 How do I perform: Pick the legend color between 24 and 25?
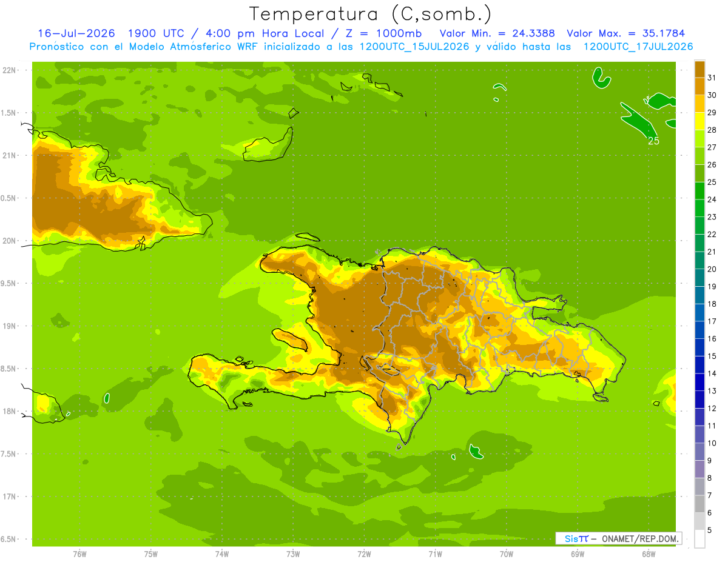click(x=699, y=191)
